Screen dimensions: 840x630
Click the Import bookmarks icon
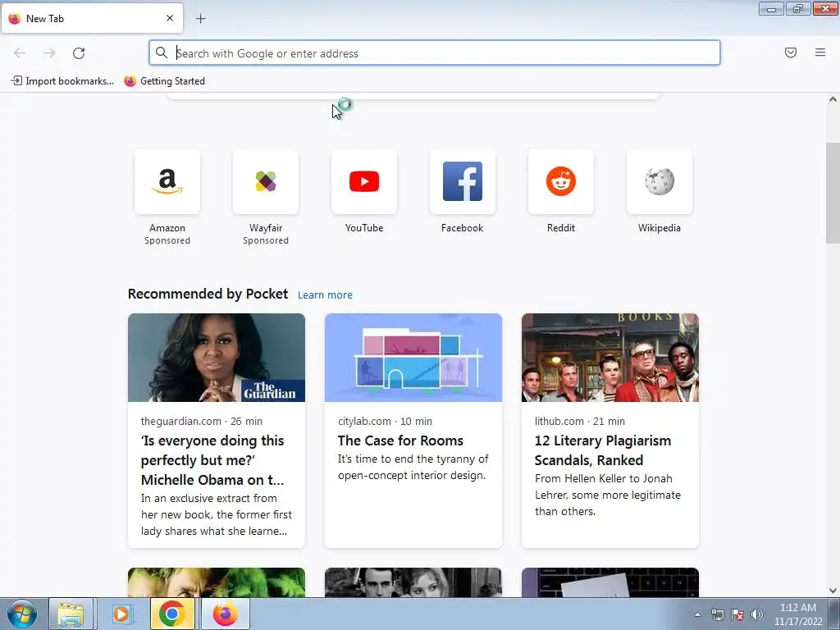(16, 81)
